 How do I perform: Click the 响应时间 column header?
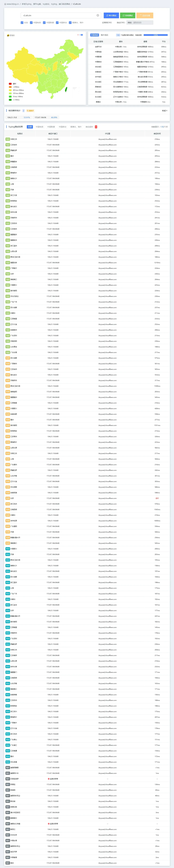(157, 133)
